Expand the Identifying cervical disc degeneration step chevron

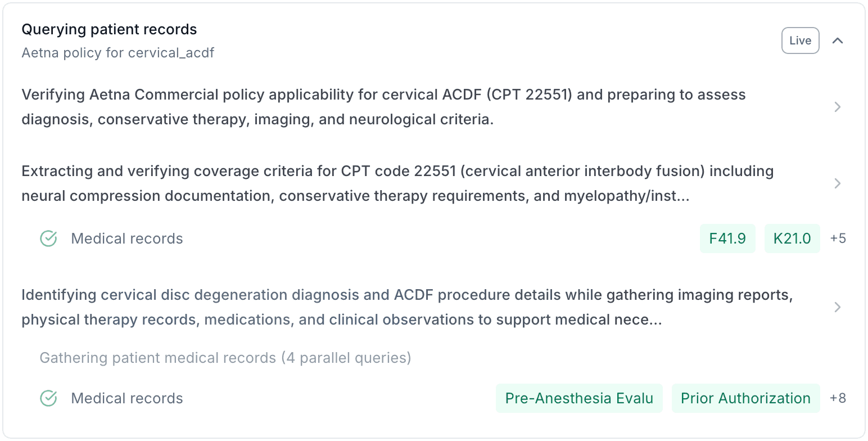pos(838,307)
